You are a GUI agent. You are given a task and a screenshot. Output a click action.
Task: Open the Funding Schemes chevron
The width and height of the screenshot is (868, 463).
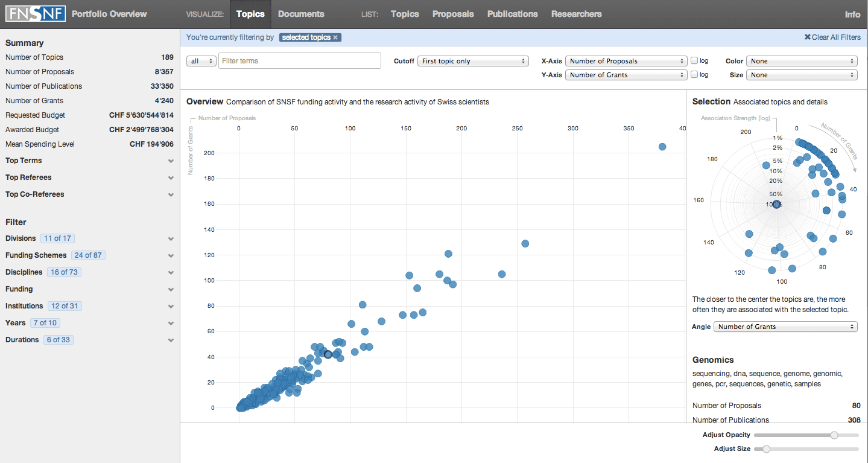click(x=171, y=256)
